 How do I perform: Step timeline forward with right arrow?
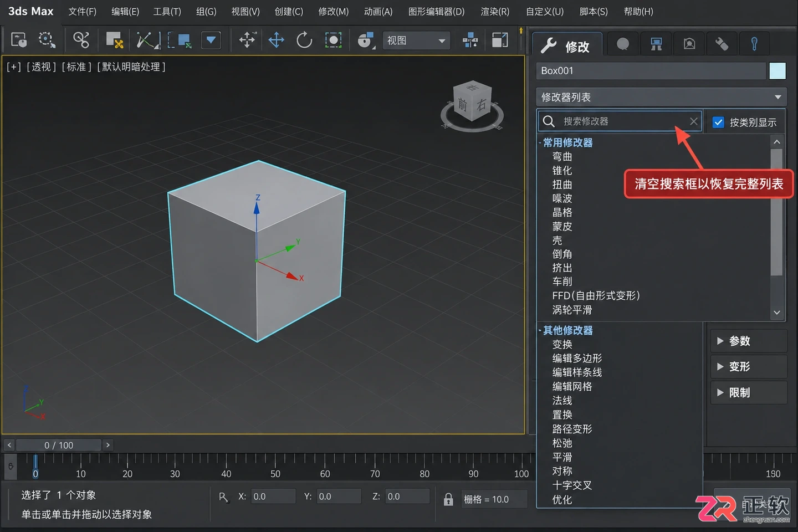(x=108, y=445)
